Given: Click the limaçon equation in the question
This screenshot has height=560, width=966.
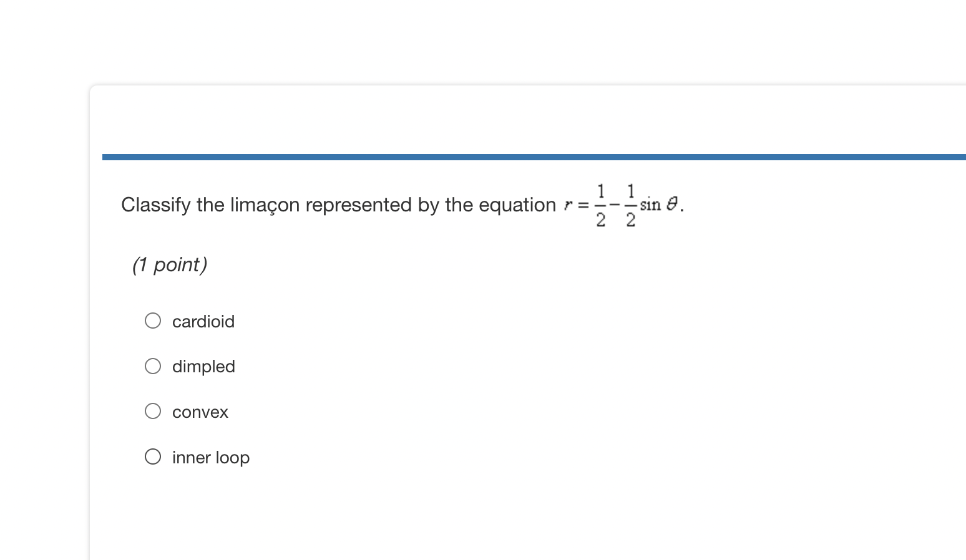Looking at the screenshot, I should tap(621, 205).
